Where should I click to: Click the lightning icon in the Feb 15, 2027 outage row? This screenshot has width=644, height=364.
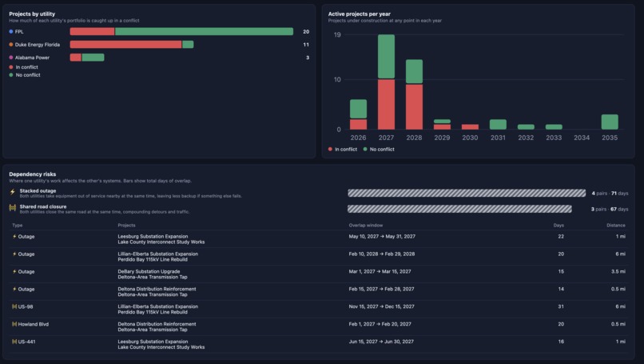[x=14, y=289]
